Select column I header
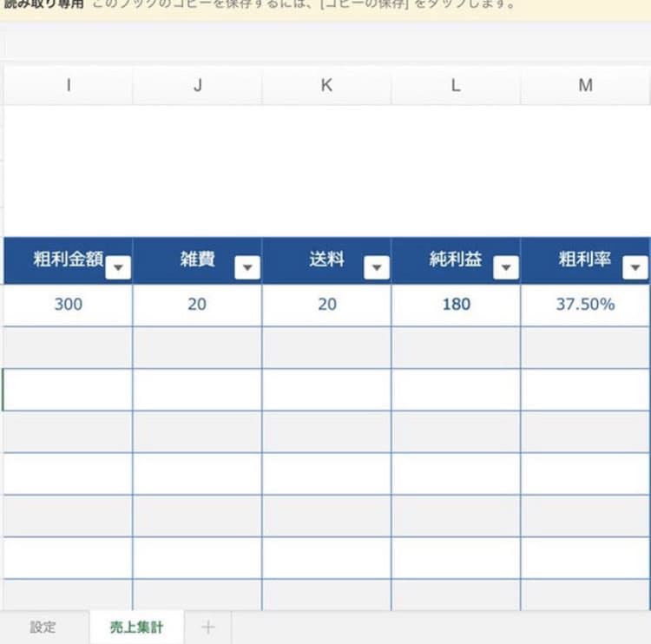Screen dimensions: 651x644 click(x=69, y=85)
